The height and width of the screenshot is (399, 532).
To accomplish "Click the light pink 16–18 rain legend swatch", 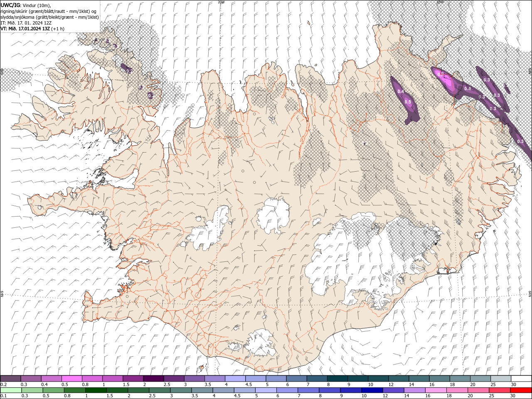I will pos(436,390).
